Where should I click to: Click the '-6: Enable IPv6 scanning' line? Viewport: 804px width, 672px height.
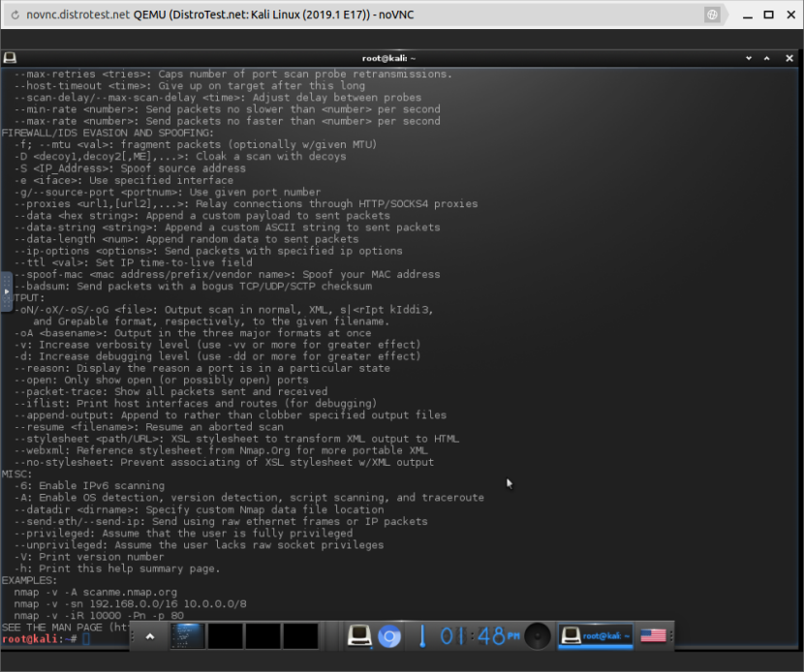tap(89, 485)
